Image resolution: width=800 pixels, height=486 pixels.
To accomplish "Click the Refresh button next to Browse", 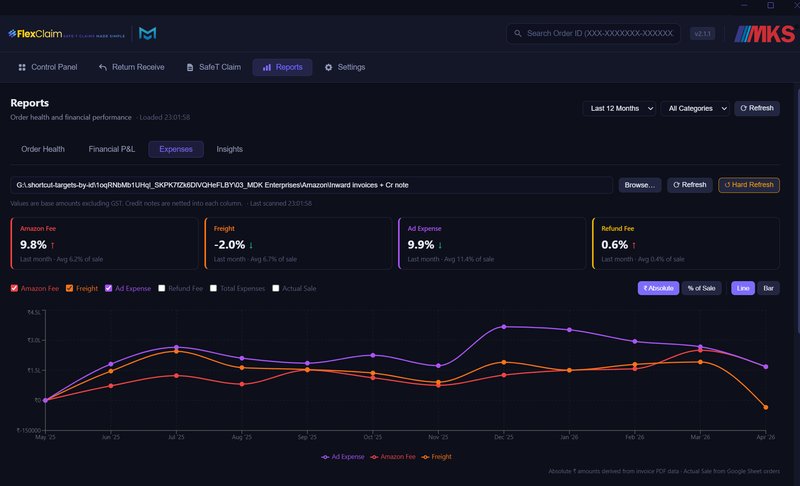I will click(690, 185).
